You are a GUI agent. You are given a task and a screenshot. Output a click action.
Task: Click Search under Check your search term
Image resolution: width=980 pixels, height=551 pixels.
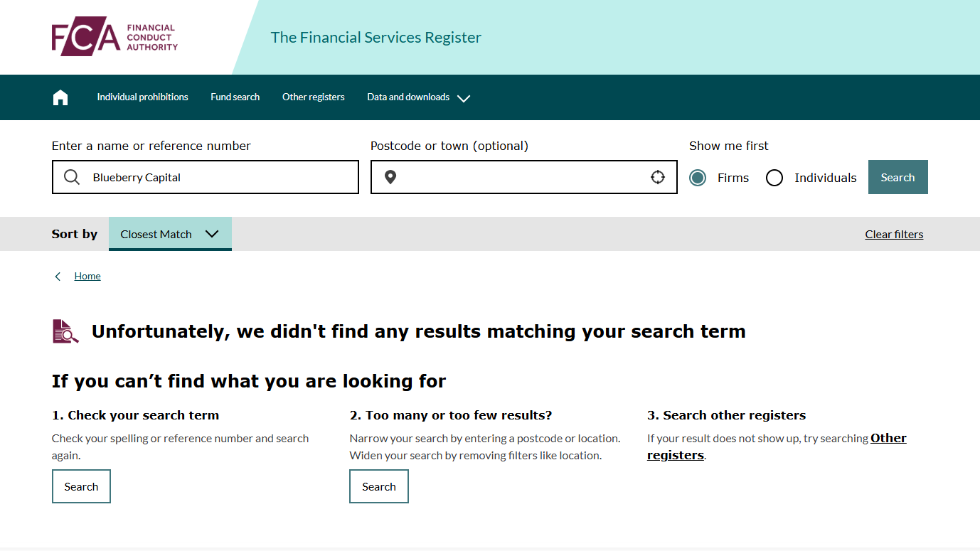point(81,486)
